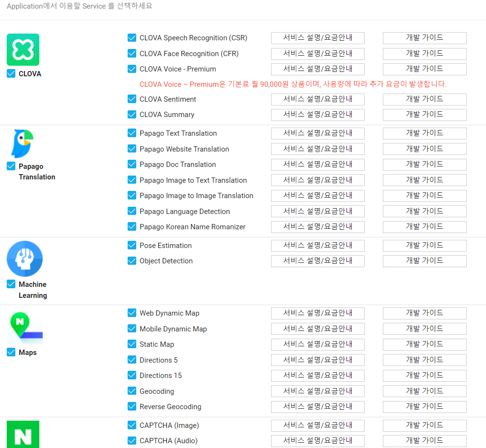Screen dimensions: 486x448
Task: Toggle Directions 15 checkbox
Action: (132, 375)
